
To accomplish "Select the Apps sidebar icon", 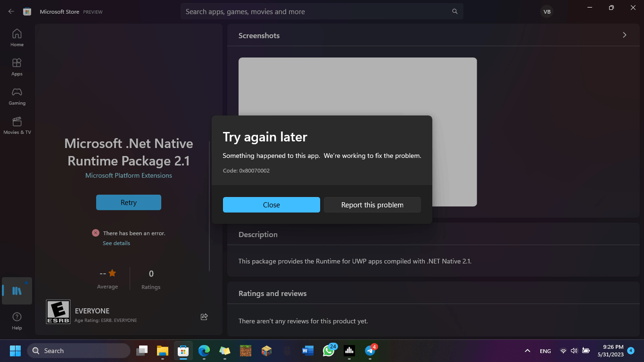I will click(x=17, y=66).
